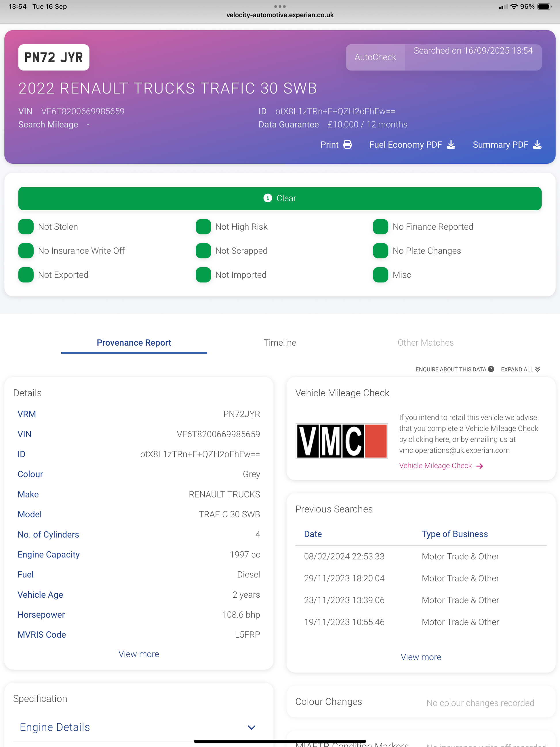Click Fuel Economy PDF download icon

[451, 144]
